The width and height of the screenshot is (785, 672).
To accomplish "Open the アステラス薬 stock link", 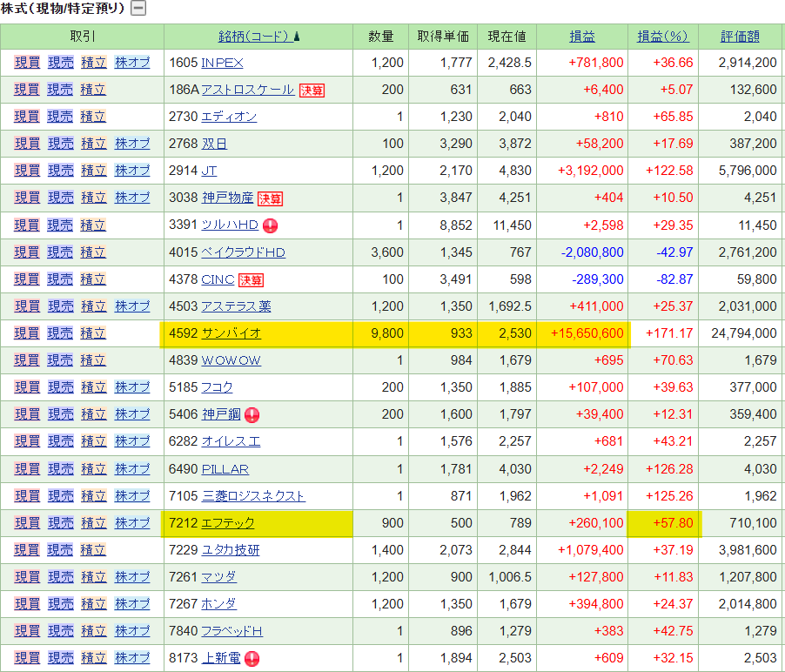I will pyautogui.click(x=236, y=306).
